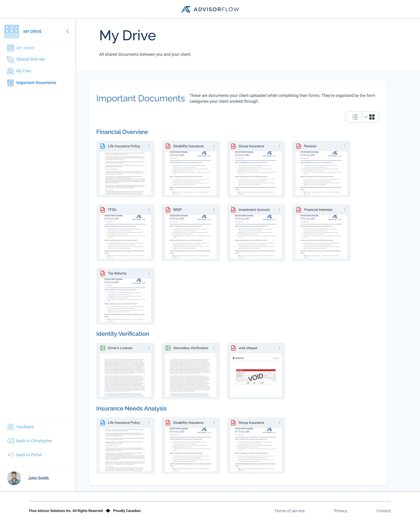The height and width of the screenshot is (523, 420).
Task: Switch to list view
Action: [355, 117]
